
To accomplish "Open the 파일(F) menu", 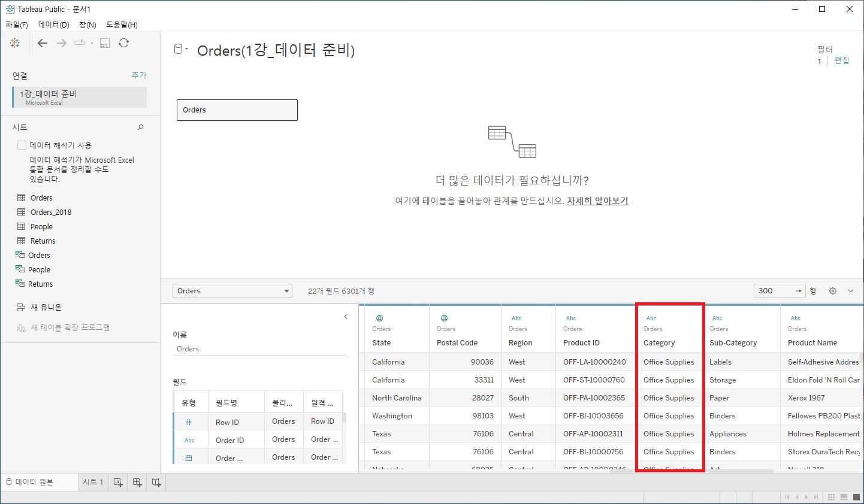I will 17,25.
